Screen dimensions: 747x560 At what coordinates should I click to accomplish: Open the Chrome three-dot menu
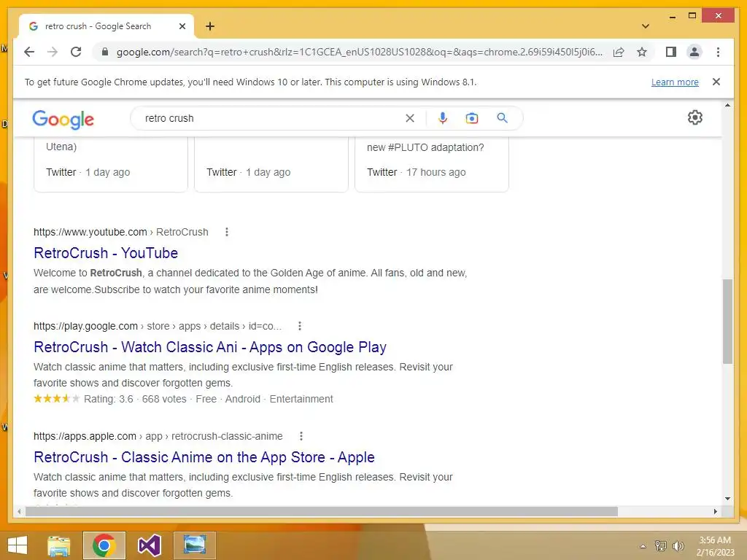coord(718,52)
